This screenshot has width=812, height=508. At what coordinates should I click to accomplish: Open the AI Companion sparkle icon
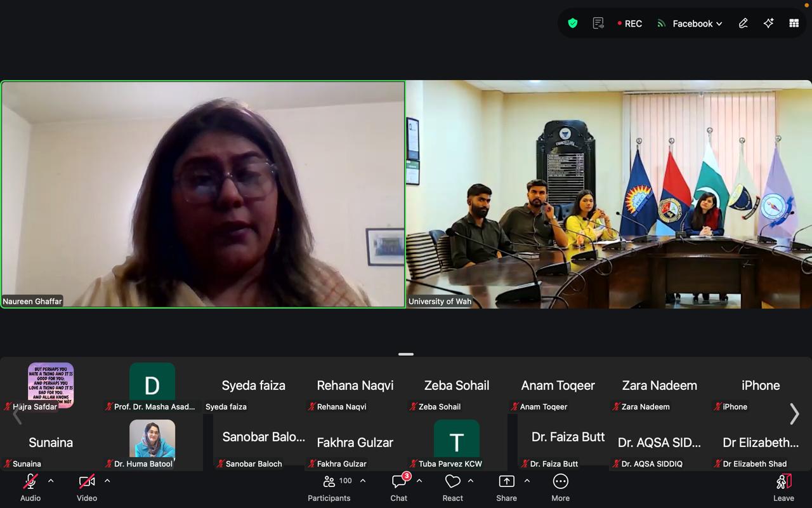coord(768,23)
